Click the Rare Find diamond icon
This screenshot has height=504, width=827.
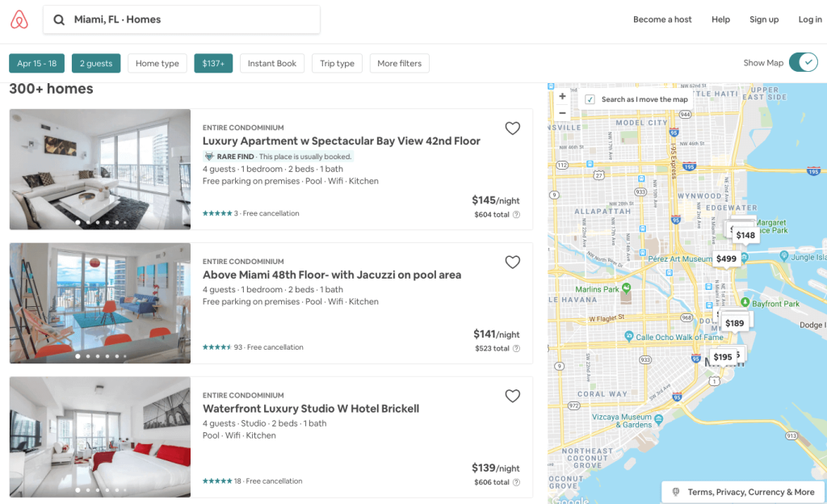point(209,157)
